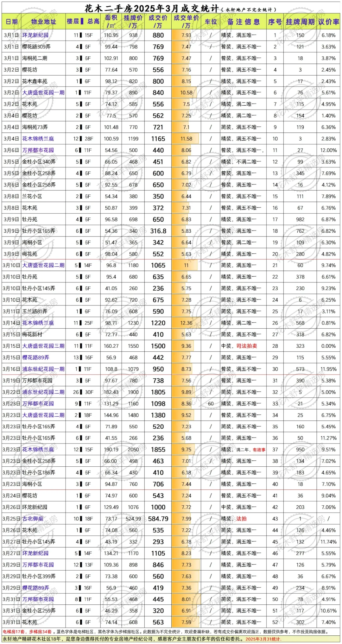
Task: Click the 序号 column header
Action: [275, 22]
